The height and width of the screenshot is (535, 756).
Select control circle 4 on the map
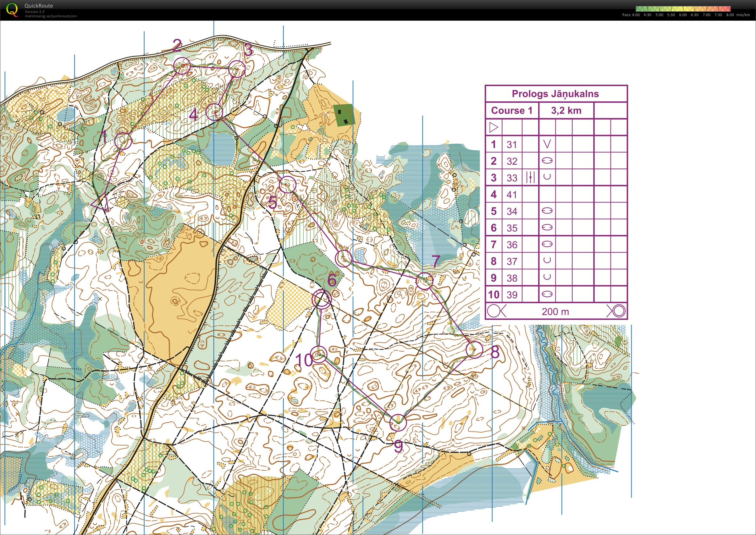point(214,112)
